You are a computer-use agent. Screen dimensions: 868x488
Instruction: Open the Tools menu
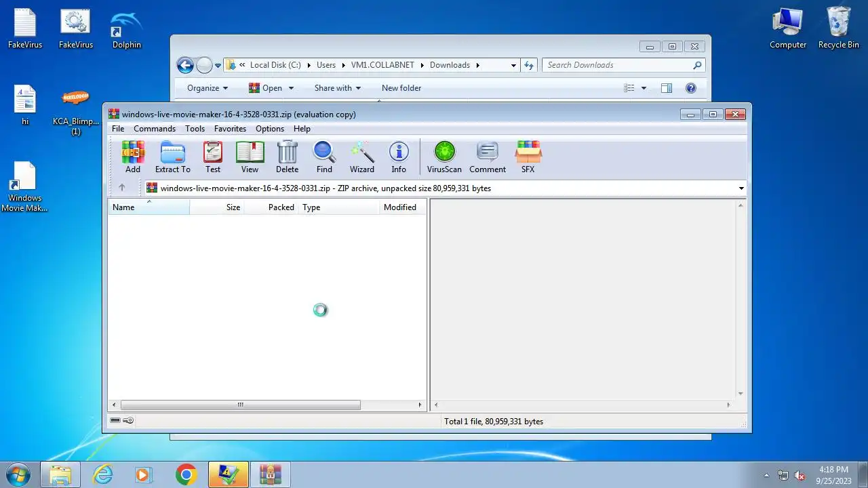click(195, 129)
